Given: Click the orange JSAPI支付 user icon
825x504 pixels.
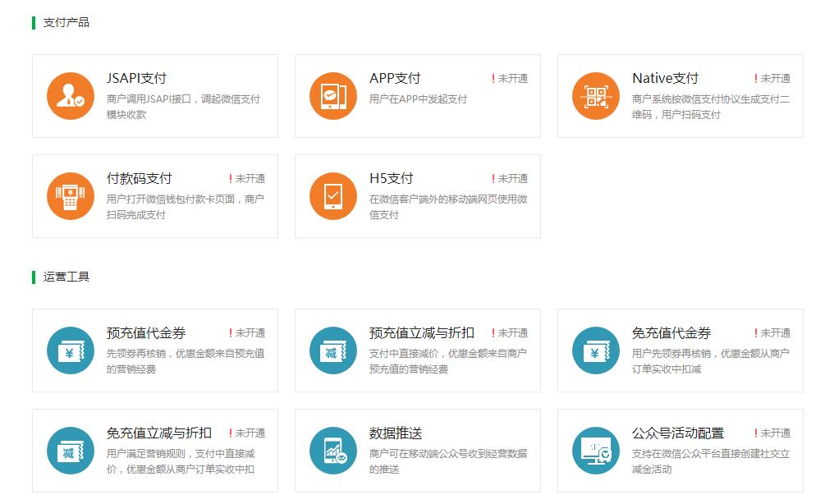Looking at the screenshot, I should [x=71, y=96].
